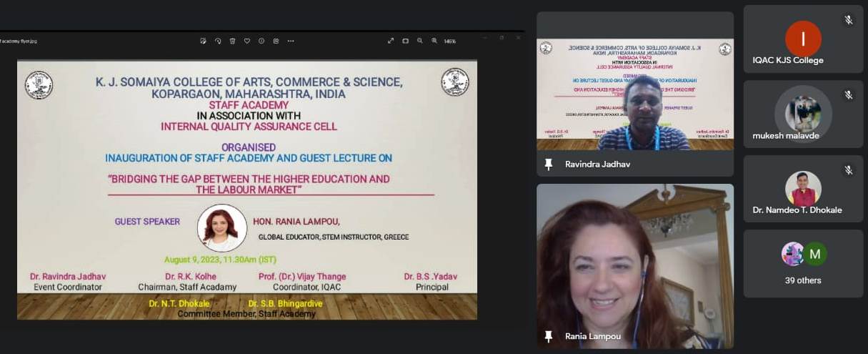The image size is (868, 354).
Task: Select the IQAC KJS College avatar
Action: pyautogui.click(x=803, y=39)
